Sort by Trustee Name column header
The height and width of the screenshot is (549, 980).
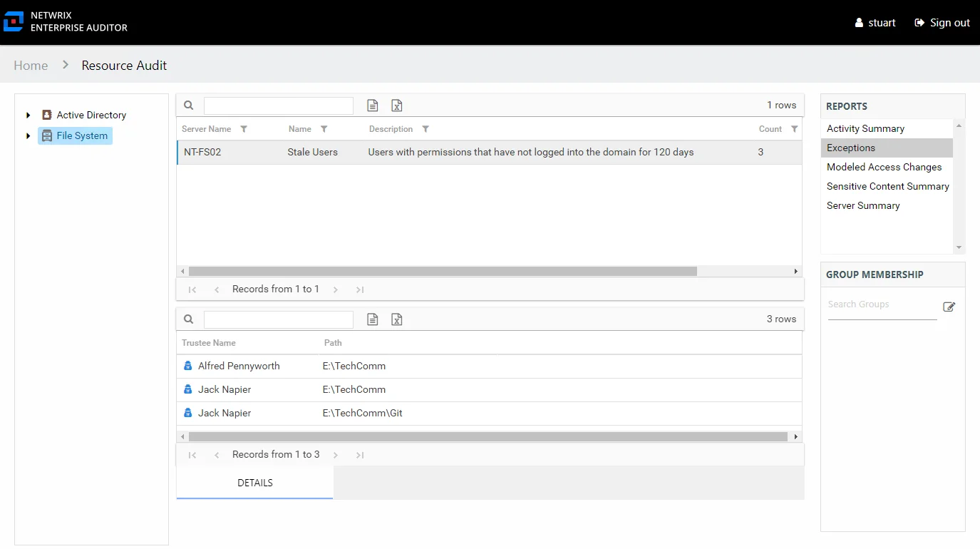209,343
